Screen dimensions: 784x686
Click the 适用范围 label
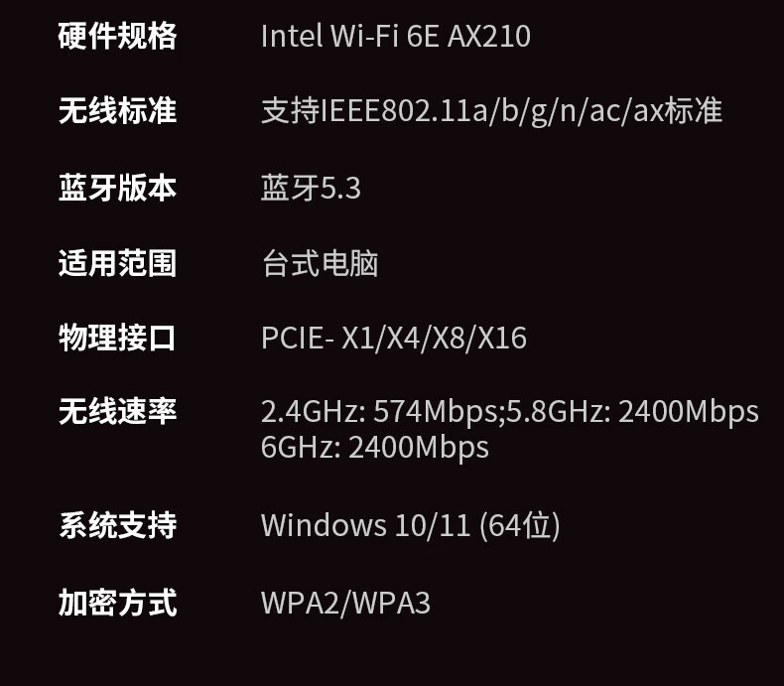pos(117,263)
